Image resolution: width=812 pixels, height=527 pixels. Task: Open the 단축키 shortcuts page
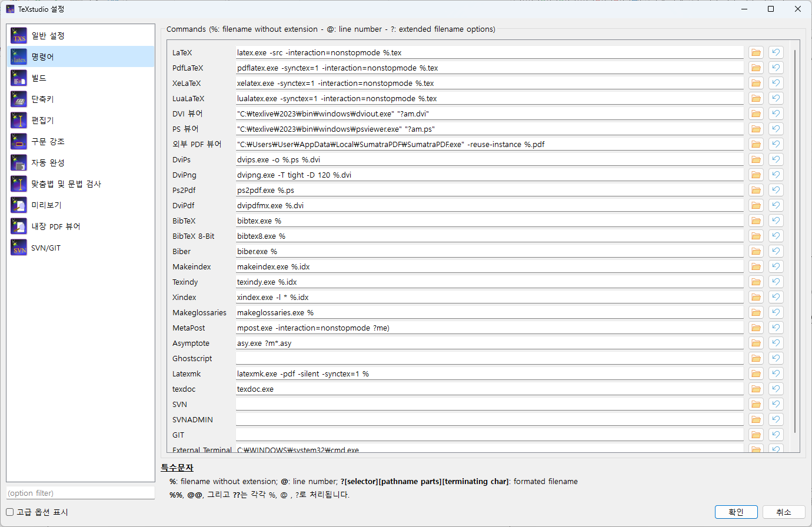(x=81, y=99)
